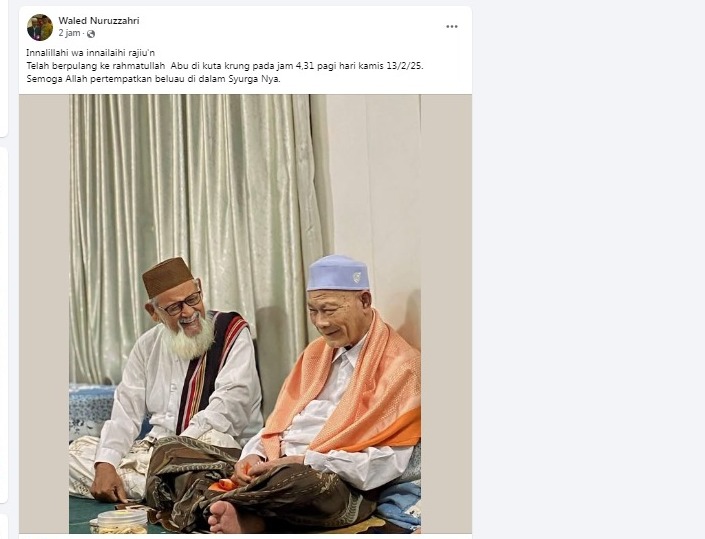Click the empty page background beside the post

pyautogui.click(x=585, y=270)
